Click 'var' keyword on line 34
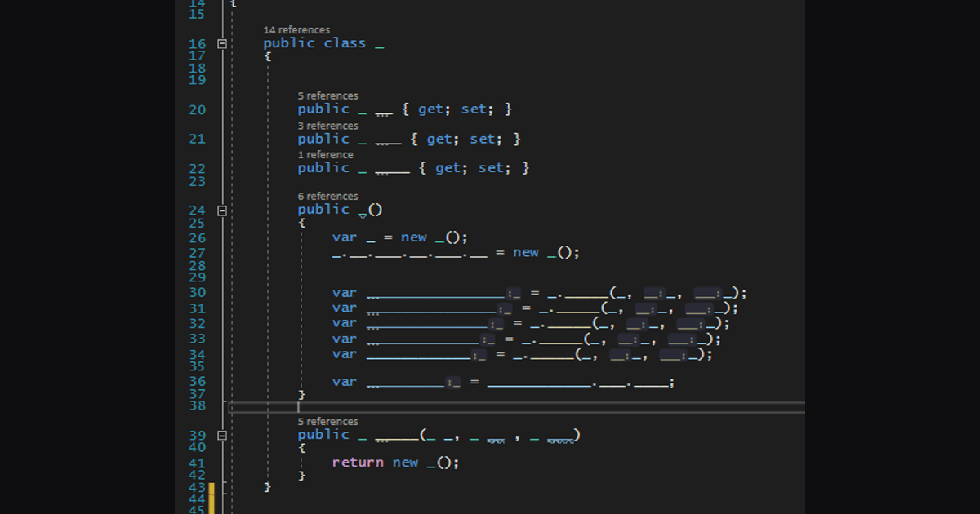 (345, 353)
